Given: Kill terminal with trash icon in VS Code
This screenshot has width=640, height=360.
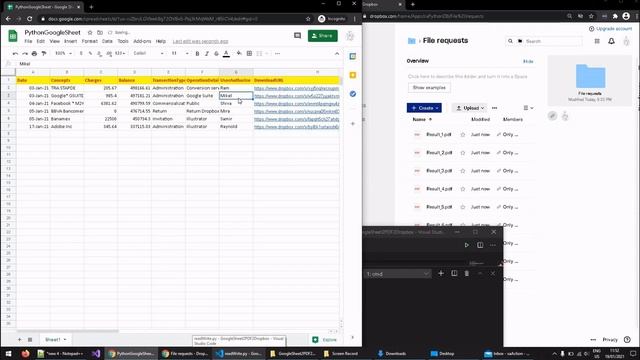Looking at the screenshot, I should point(467,273).
